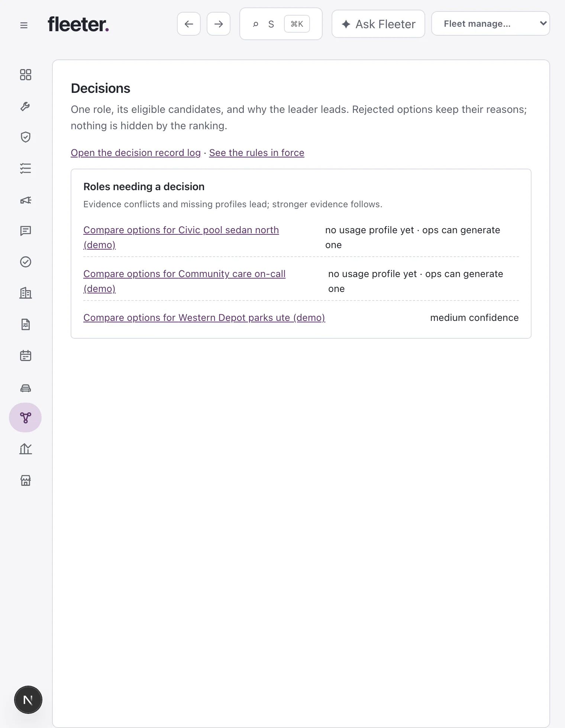
Task: Open the chat messages sidebar icon
Action: pyautogui.click(x=25, y=231)
